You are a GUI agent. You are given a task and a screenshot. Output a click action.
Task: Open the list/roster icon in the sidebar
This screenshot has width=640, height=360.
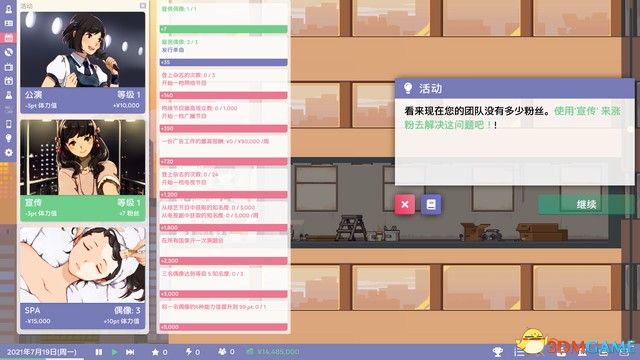(8, 24)
